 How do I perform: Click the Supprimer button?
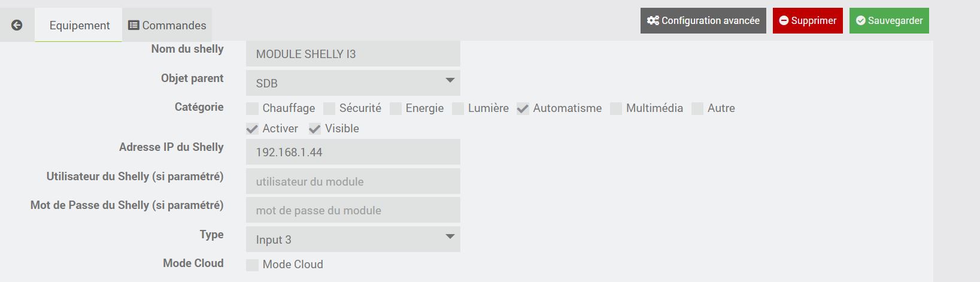[808, 20]
